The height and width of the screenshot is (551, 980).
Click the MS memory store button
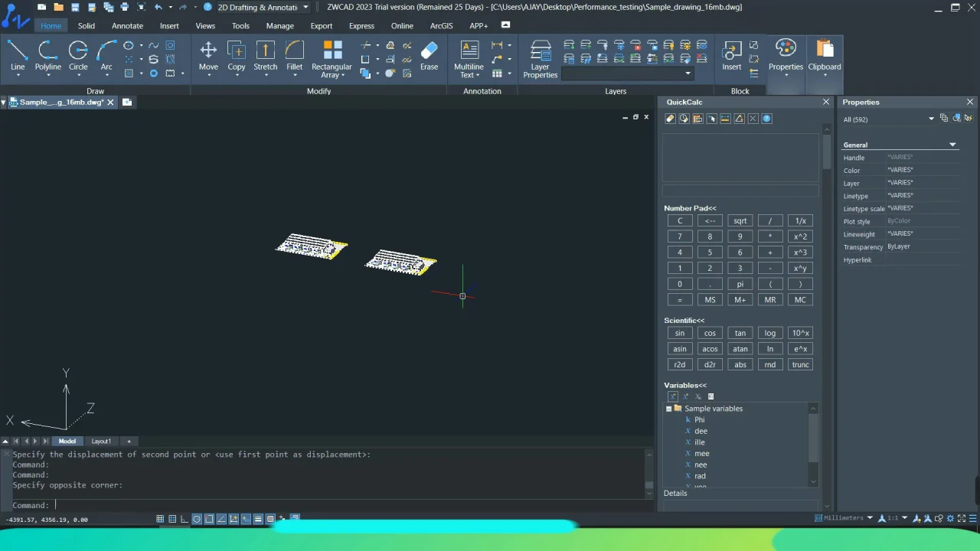[710, 300]
